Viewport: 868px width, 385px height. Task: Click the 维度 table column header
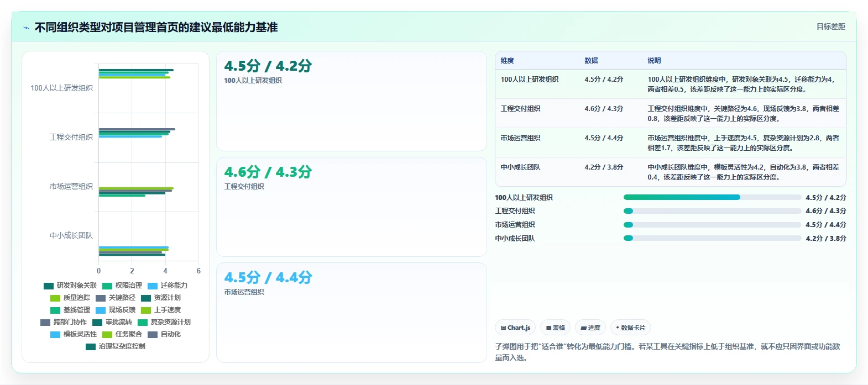coord(508,61)
